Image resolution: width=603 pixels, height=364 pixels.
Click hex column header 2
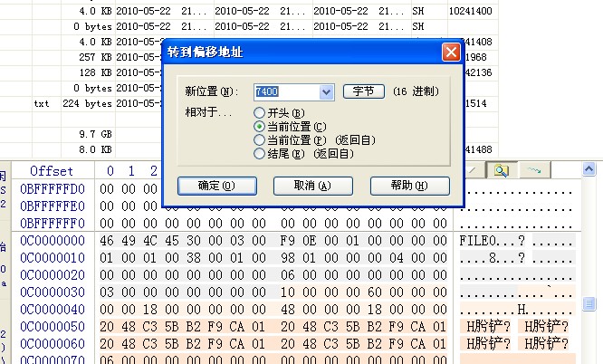[x=154, y=171]
